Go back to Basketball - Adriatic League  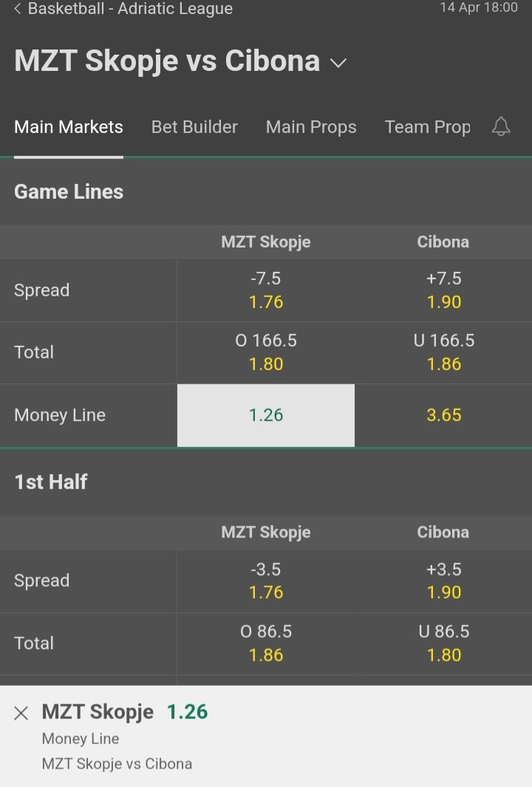[123, 9]
